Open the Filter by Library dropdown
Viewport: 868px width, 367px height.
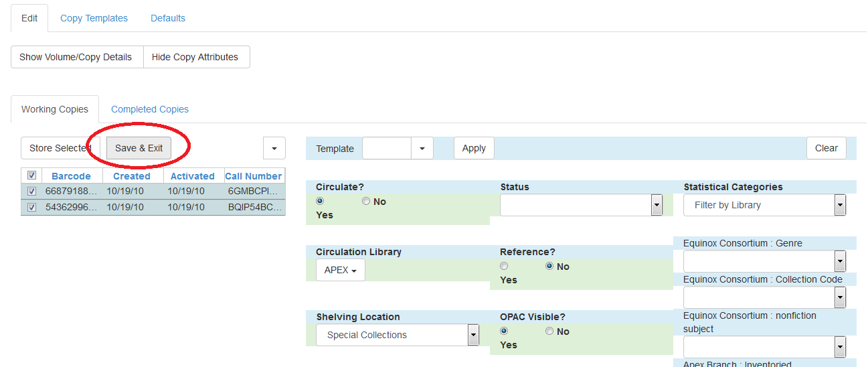840,205
